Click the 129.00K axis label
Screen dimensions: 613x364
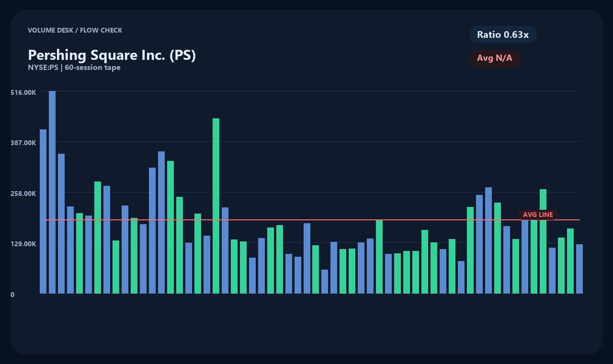[23, 243]
